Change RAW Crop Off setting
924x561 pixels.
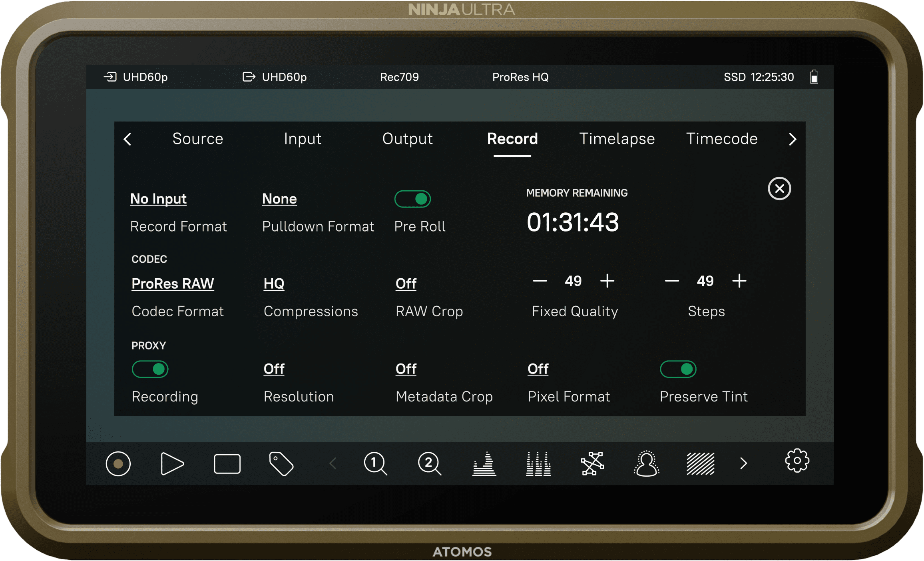click(406, 283)
